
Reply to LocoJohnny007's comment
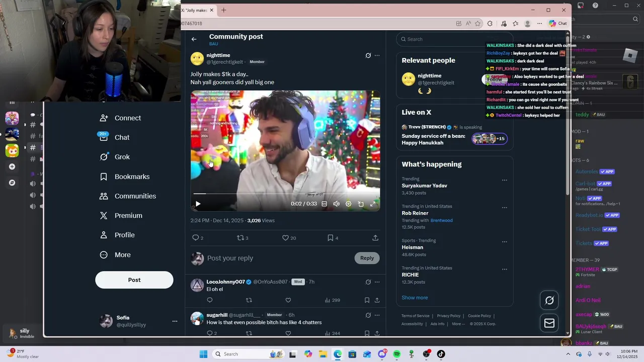[210, 300]
